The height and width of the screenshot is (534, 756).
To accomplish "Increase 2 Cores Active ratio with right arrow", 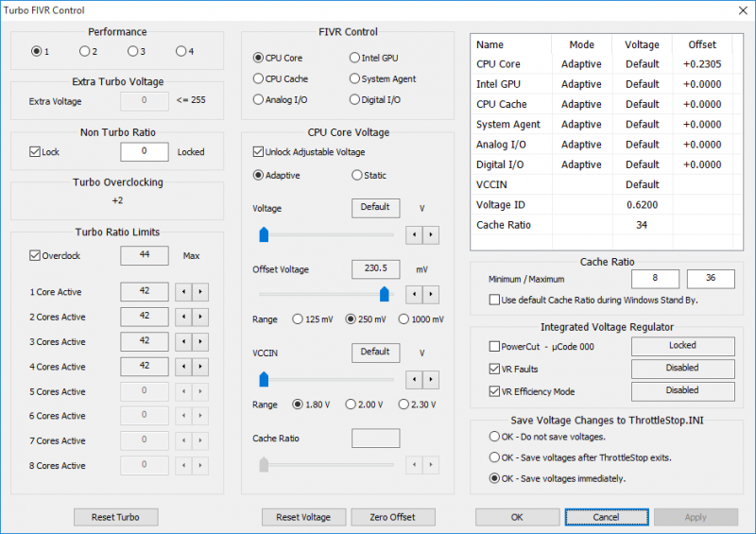I will point(200,317).
